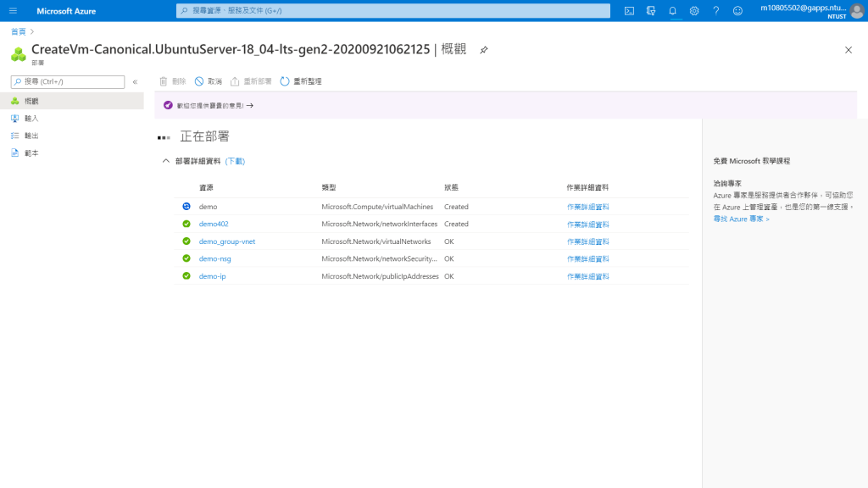Focus the left menu search field
The height and width of the screenshot is (488, 868).
click(x=68, y=82)
